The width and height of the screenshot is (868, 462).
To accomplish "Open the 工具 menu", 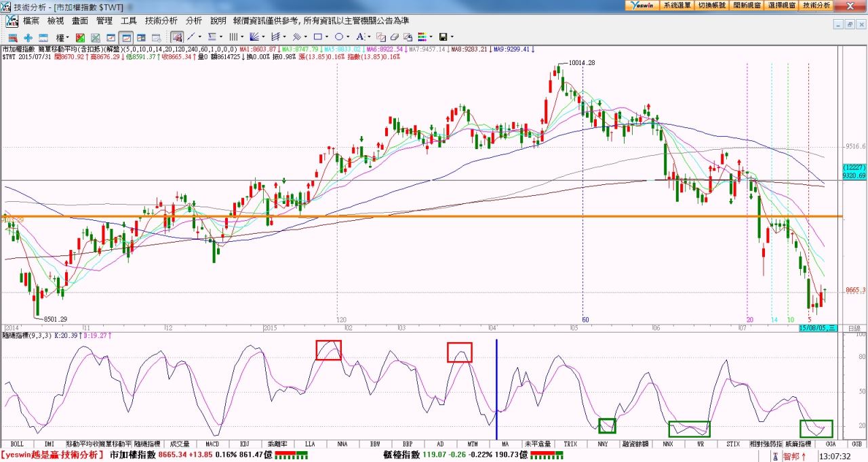I will tap(129, 21).
